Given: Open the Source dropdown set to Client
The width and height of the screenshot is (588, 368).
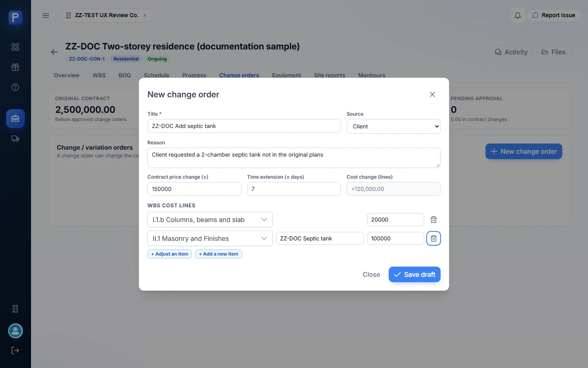Looking at the screenshot, I should coord(394,126).
